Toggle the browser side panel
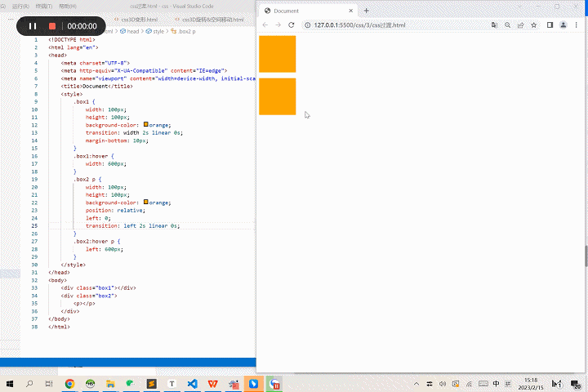This screenshot has height=392, width=588. pos(550,25)
